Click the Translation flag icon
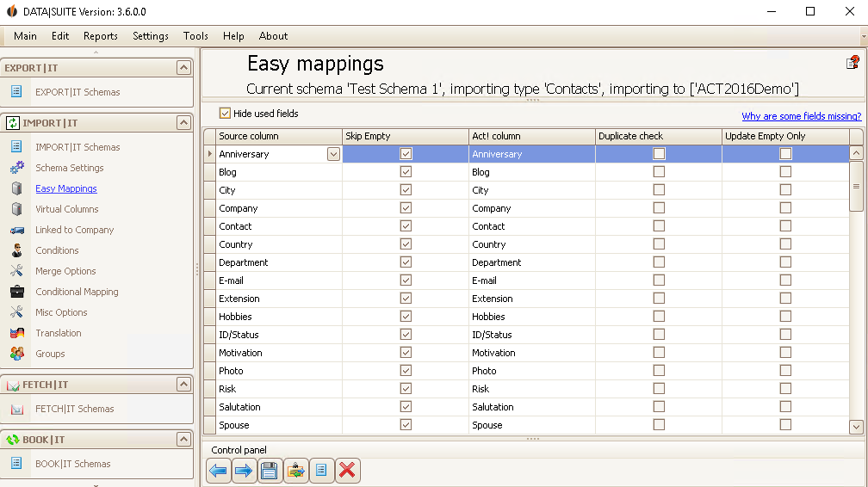The image size is (868, 487). (17, 333)
